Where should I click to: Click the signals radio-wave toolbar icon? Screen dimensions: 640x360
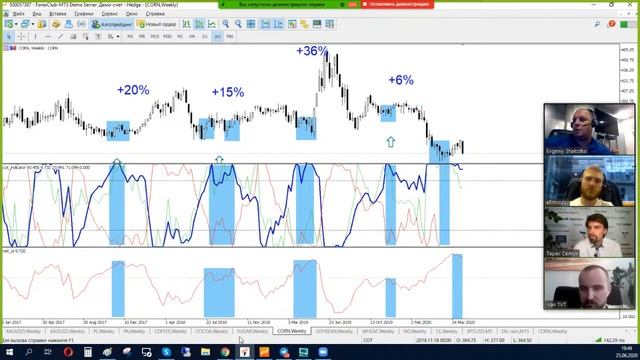click(81, 24)
